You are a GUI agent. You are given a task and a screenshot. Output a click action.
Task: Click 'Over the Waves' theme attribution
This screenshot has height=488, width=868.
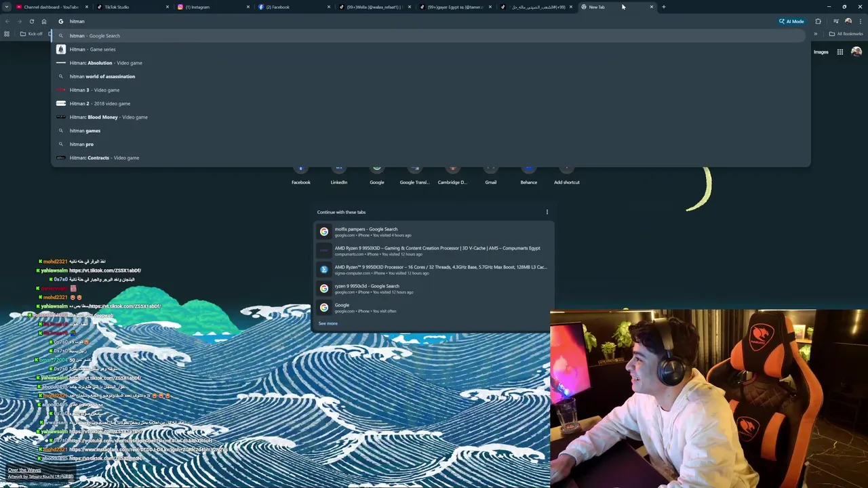pos(24,470)
